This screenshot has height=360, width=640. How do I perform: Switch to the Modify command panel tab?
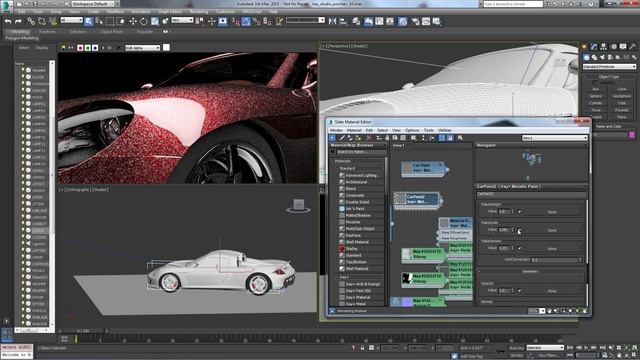(594, 47)
